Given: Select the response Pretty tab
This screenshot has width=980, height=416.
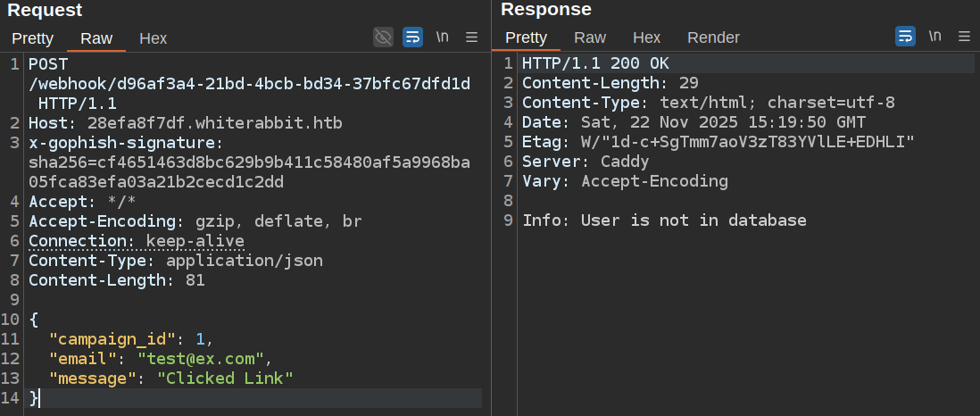Looking at the screenshot, I should (x=526, y=37).
